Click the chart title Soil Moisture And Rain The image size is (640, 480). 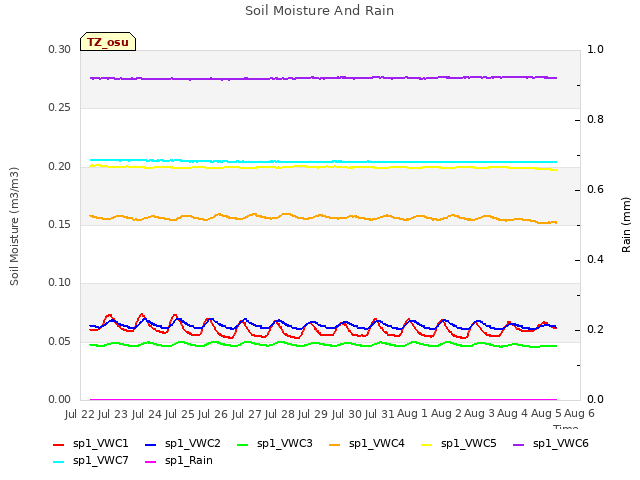(x=319, y=10)
